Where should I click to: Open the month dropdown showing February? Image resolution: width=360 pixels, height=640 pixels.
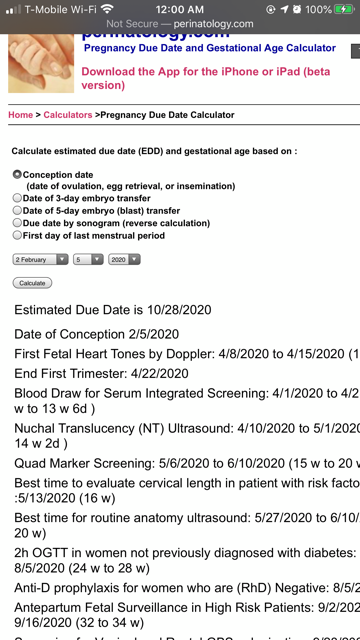[40, 260]
